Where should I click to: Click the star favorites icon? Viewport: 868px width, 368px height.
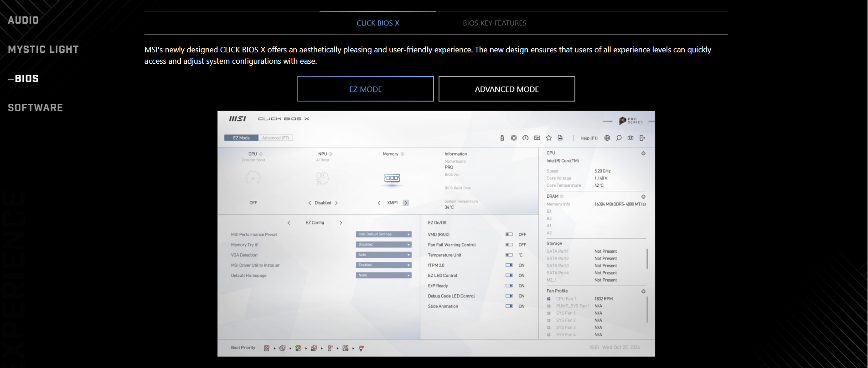click(x=549, y=138)
